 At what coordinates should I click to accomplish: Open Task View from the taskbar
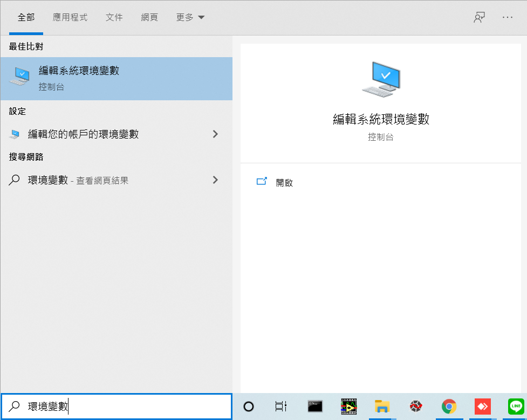click(281, 406)
